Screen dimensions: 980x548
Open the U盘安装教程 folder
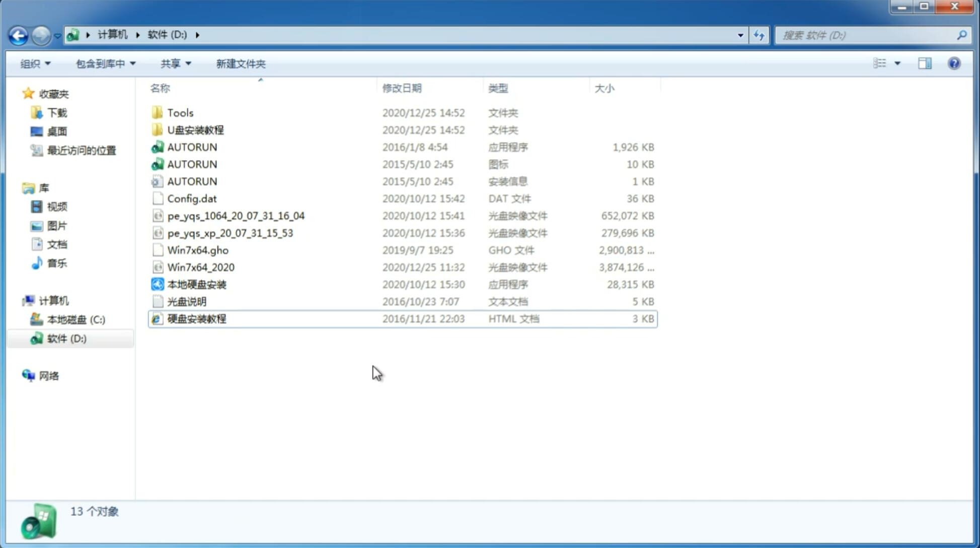click(195, 130)
